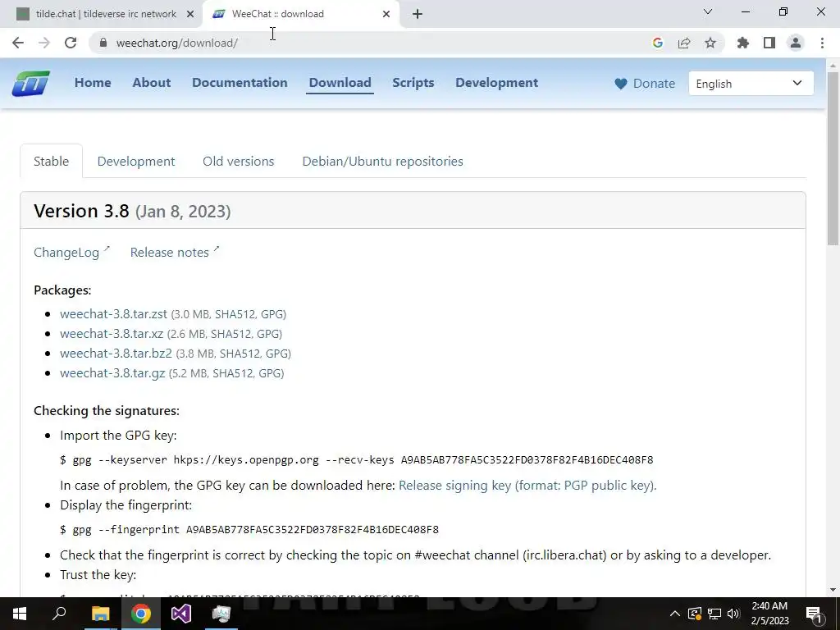
Task: Open the Documentation menu item
Action: click(x=240, y=83)
